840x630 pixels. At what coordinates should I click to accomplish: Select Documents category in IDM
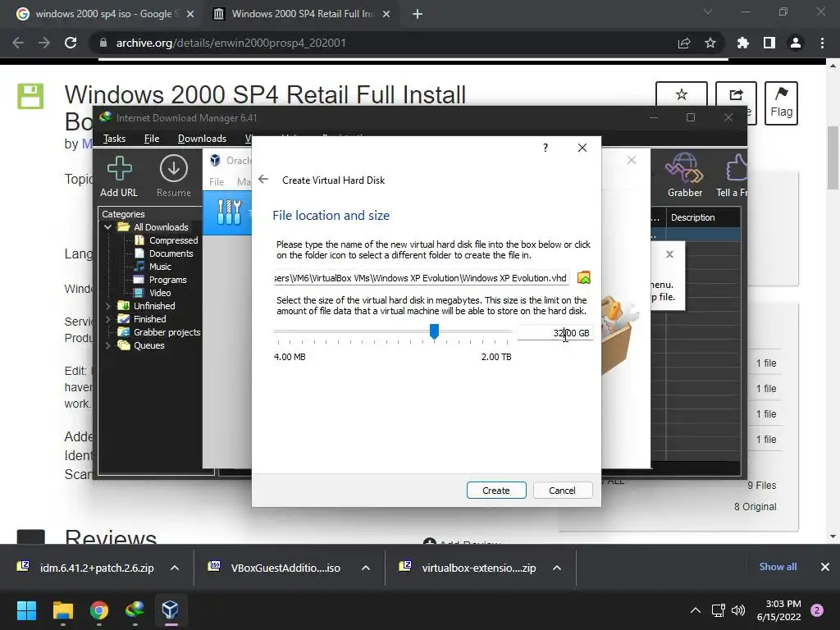click(x=171, y=253)
